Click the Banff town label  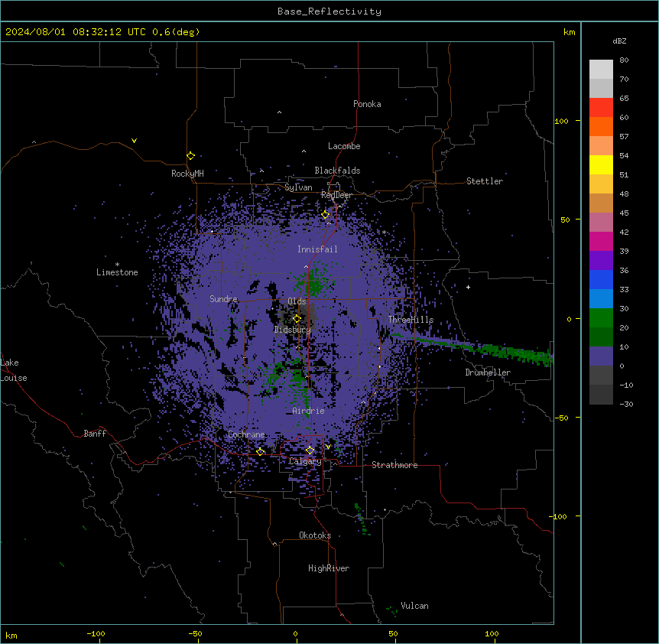(95, 434)
